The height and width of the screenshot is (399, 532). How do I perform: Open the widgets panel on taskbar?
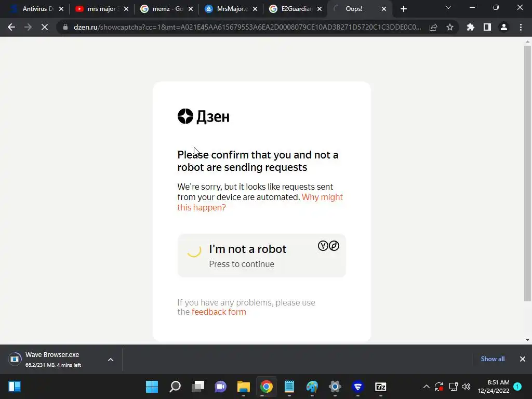pos(15,387)
